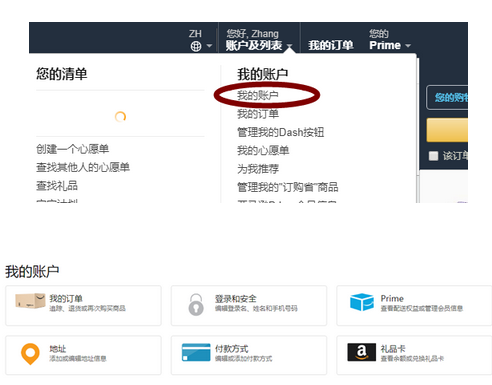Open the 礼品卡 card
Screen dimensions: 492x385
click(x=414, y=355)
